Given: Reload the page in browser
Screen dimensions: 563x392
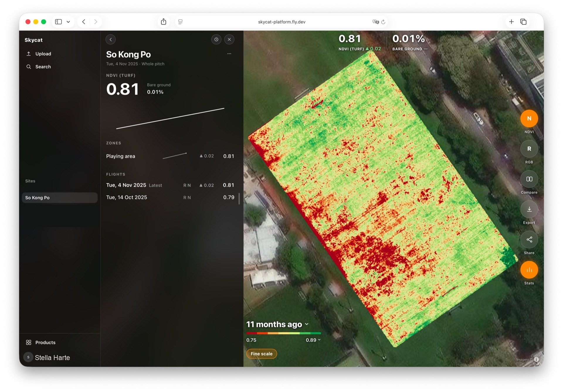Looking at the screenshot, I should click(383, 22).
